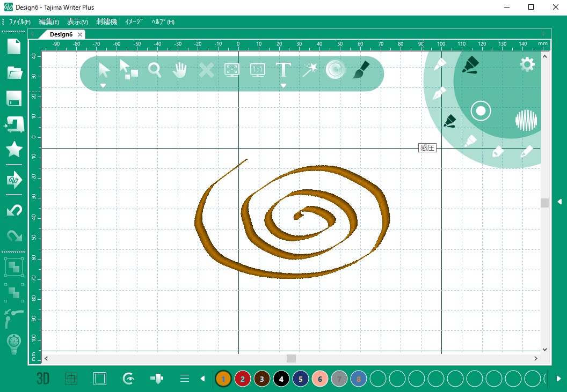567x392 pixels.
Task: Pick the dark marker on the outer ring
Action: click(x=450, y=121)
